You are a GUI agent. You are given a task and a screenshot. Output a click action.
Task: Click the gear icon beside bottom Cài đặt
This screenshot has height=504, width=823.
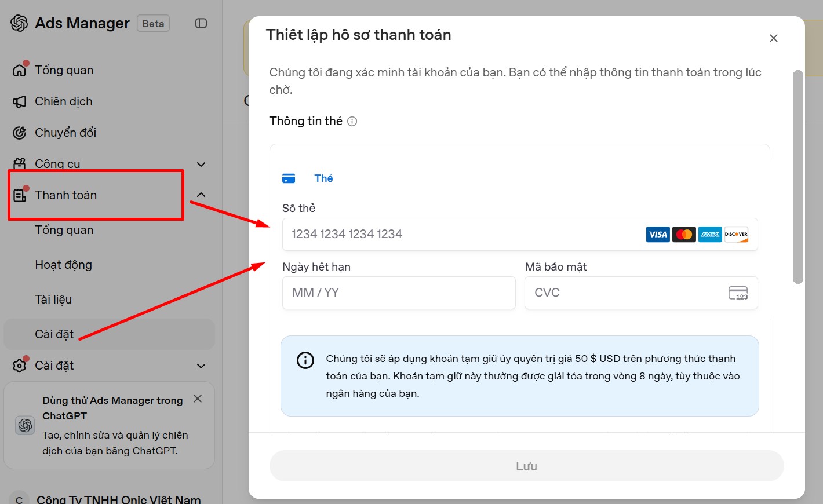tap(20, 366)
